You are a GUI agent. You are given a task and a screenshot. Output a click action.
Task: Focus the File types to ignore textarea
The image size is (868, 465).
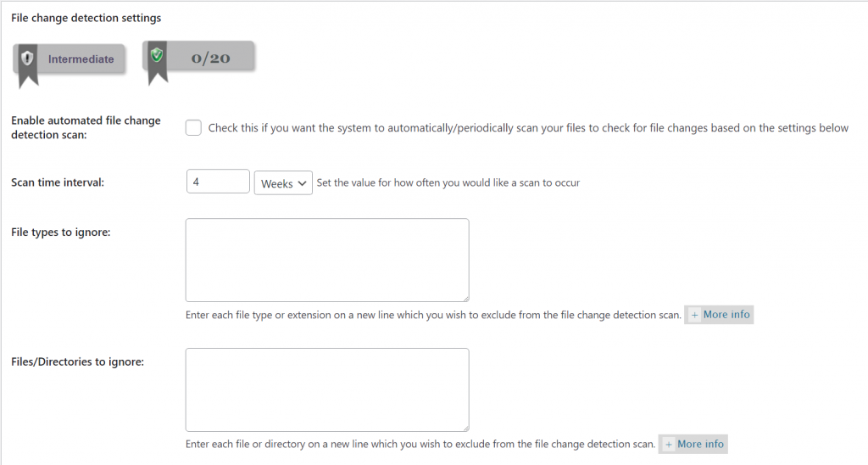[x=327, y=260]
